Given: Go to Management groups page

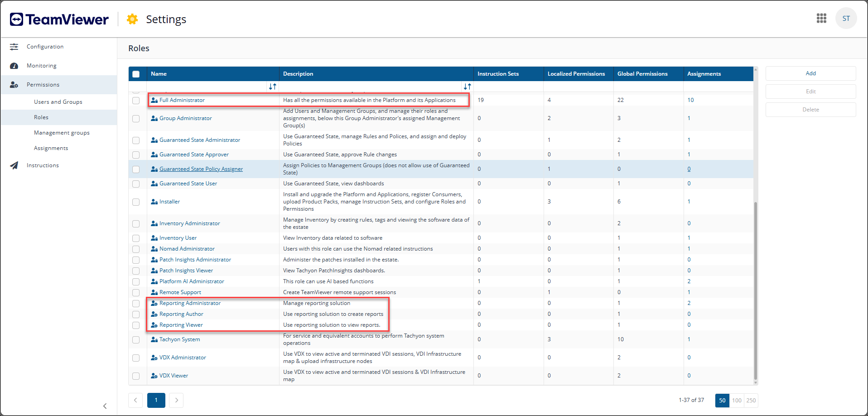Looking at the screenshot, I should click(x=62, y=133).
